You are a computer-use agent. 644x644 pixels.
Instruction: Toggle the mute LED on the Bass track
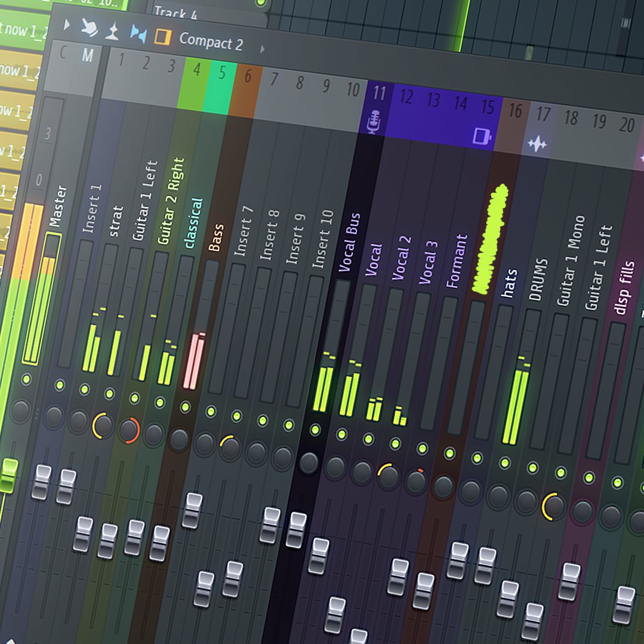185,406
